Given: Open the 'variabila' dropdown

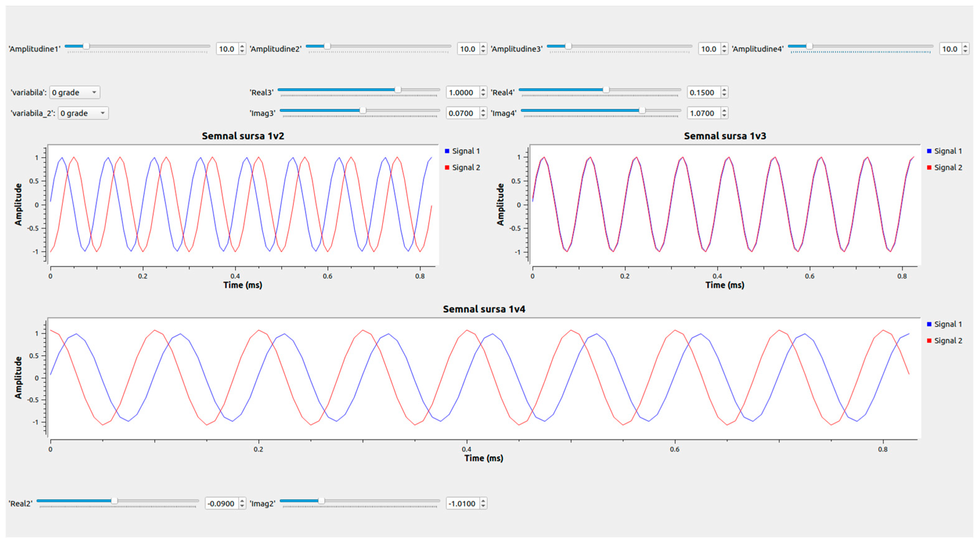Looking at the screenshot, I should click(75, 92).
